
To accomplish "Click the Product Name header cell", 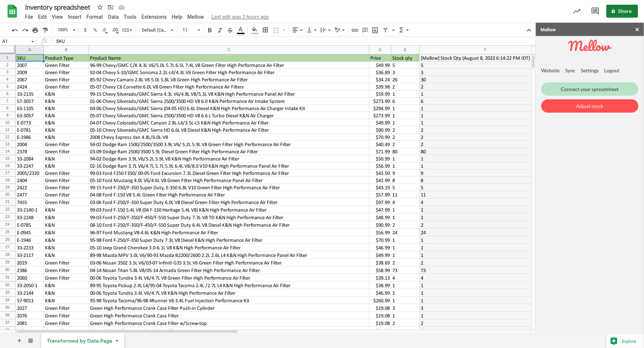I will tap(229, 58).
